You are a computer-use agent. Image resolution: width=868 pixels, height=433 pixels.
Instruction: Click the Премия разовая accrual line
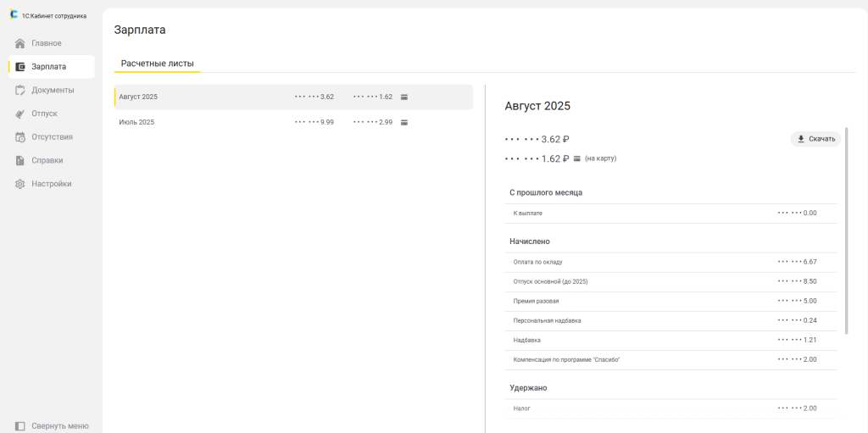click(536, 301)
